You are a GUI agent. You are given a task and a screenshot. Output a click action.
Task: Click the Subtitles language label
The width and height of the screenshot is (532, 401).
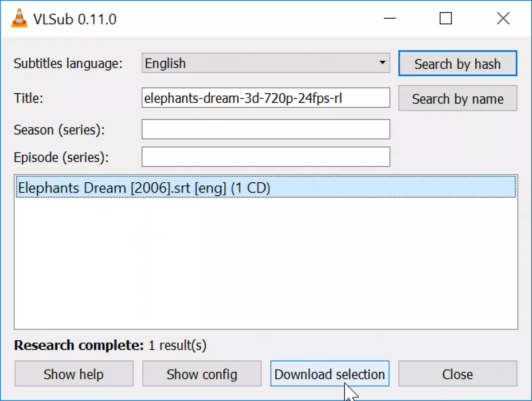pyautogui.click(x=68, y=63)
